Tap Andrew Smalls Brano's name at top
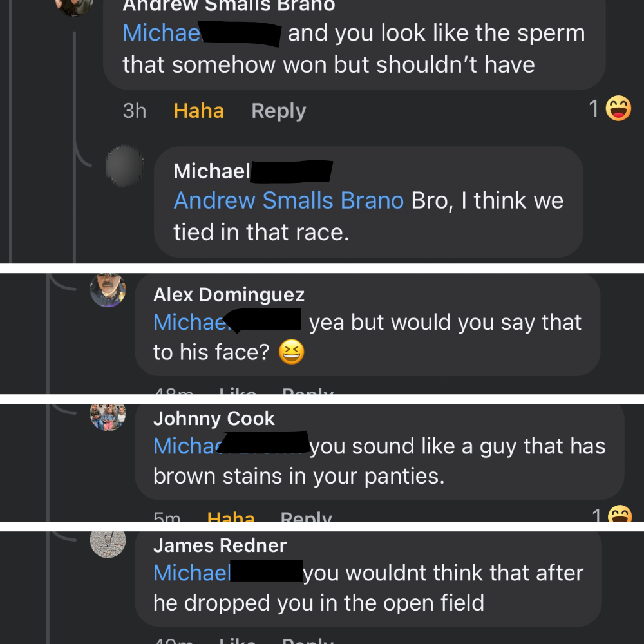644x644 pixels. click(229, 6)
